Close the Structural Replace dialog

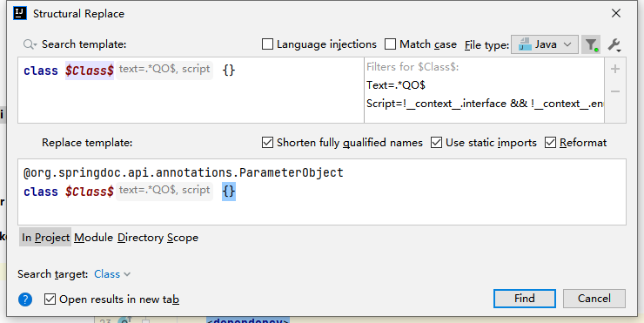point(615,13)
